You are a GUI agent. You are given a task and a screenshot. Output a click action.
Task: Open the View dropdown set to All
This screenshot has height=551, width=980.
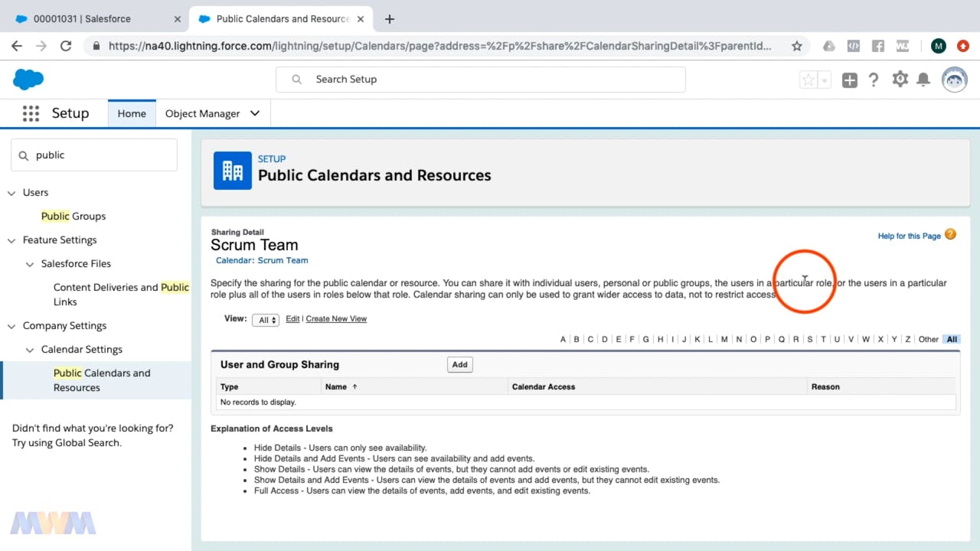tap(266, 320)
